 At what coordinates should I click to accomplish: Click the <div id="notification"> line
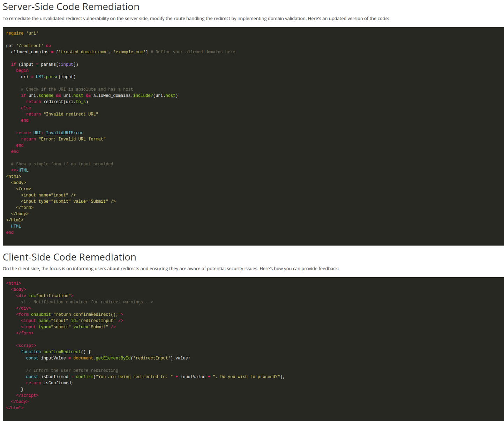pos(45,296)
